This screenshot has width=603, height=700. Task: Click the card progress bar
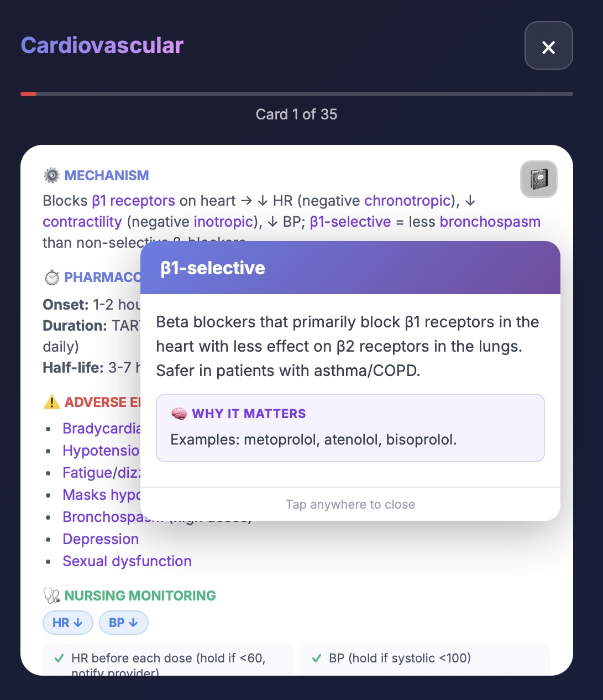click(x=297, y=94)
